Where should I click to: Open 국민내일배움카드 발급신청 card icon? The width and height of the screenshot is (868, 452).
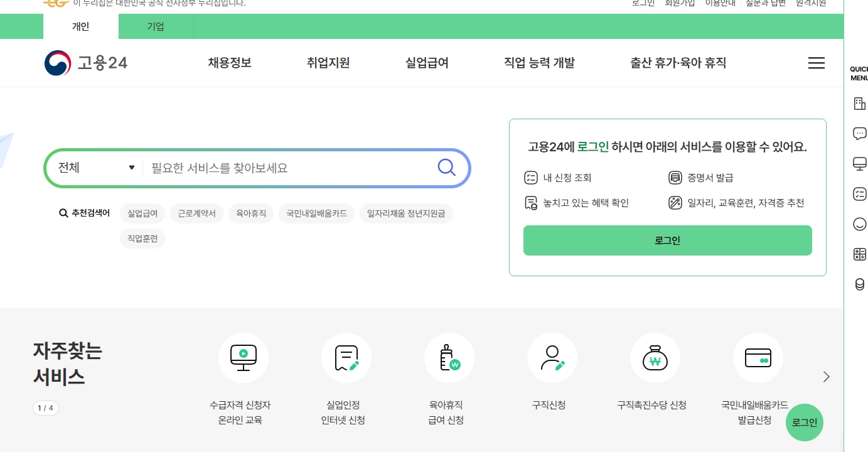click(758, 358)
